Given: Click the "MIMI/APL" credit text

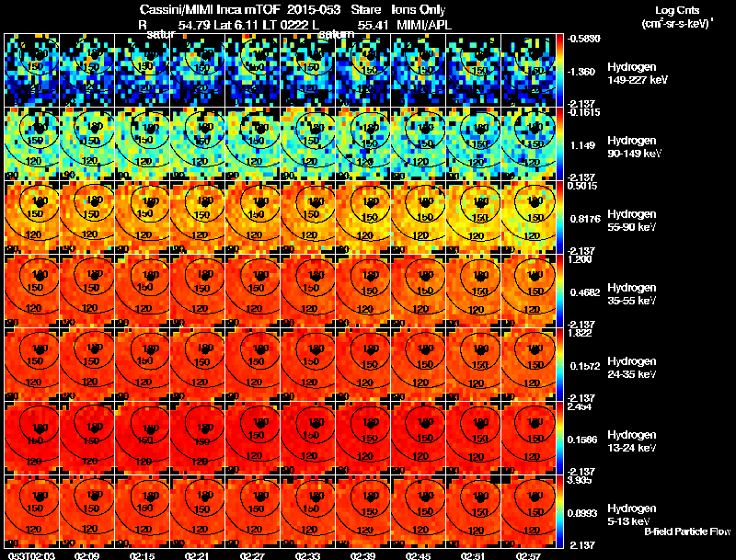Looking at the screenshot, I should click(x=424, y=25).
